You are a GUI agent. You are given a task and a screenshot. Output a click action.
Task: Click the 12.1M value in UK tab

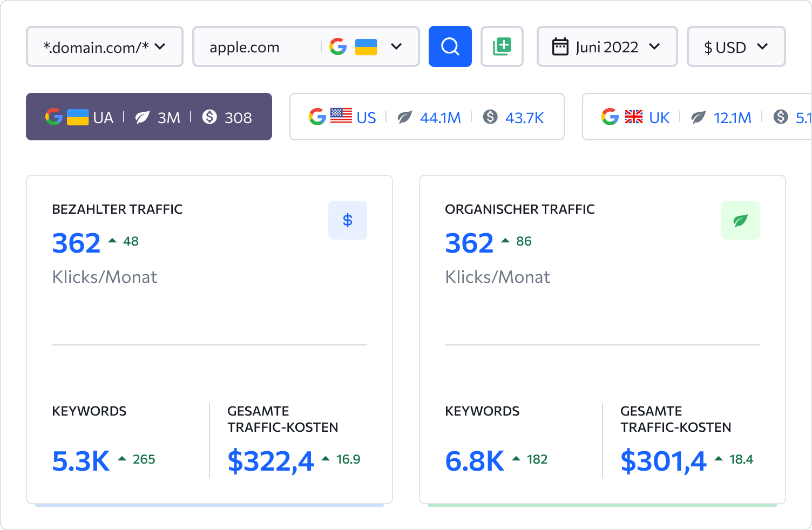click(733, 118)
